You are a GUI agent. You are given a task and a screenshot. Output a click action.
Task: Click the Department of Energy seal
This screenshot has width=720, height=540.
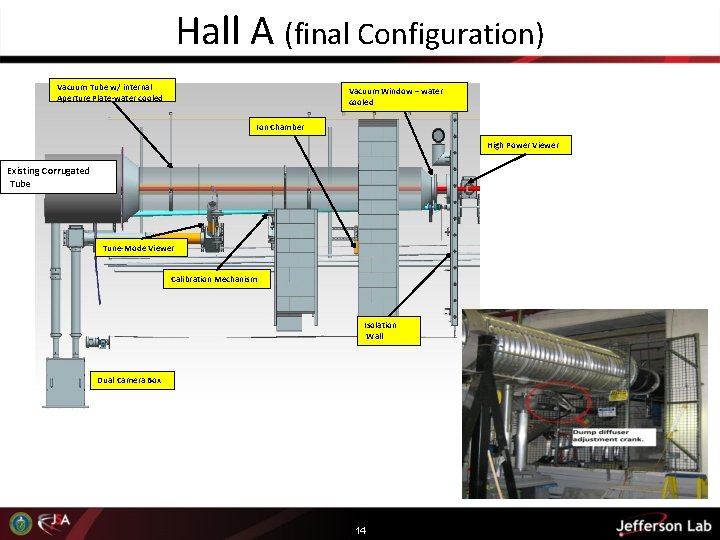tap(21, 523)
